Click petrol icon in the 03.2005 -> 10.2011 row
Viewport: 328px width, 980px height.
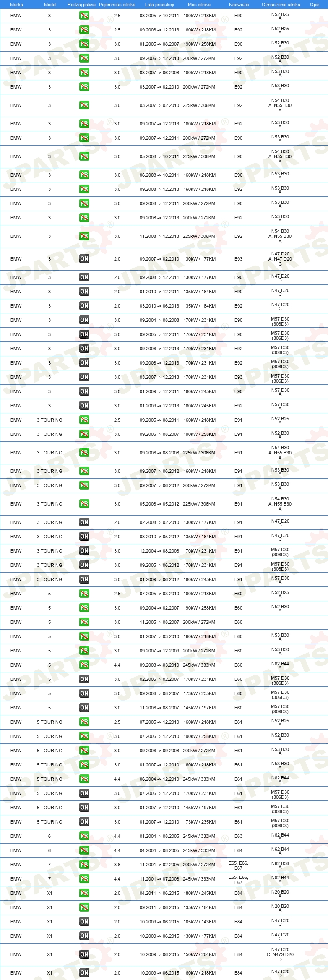click(84, 16)
